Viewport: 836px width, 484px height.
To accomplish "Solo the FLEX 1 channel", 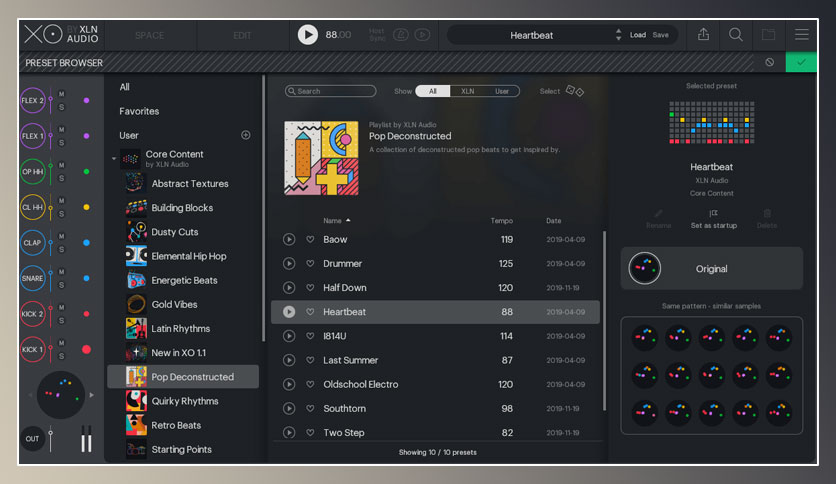I will [61, 143].
